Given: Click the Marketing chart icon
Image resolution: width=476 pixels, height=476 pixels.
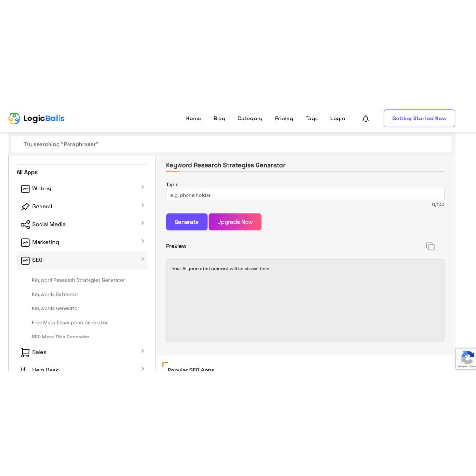Looking at the screenshot, I should [x=25, y=242].
